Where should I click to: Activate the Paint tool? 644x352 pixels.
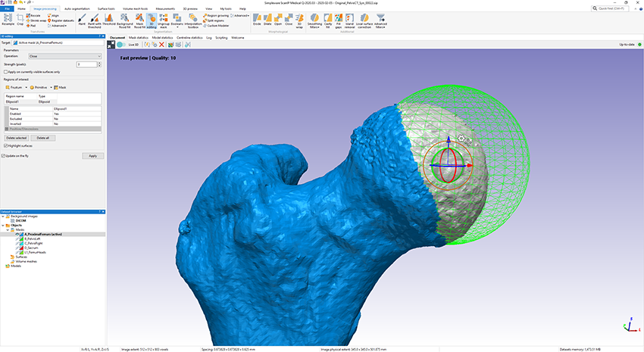click(x=81, y=18)
